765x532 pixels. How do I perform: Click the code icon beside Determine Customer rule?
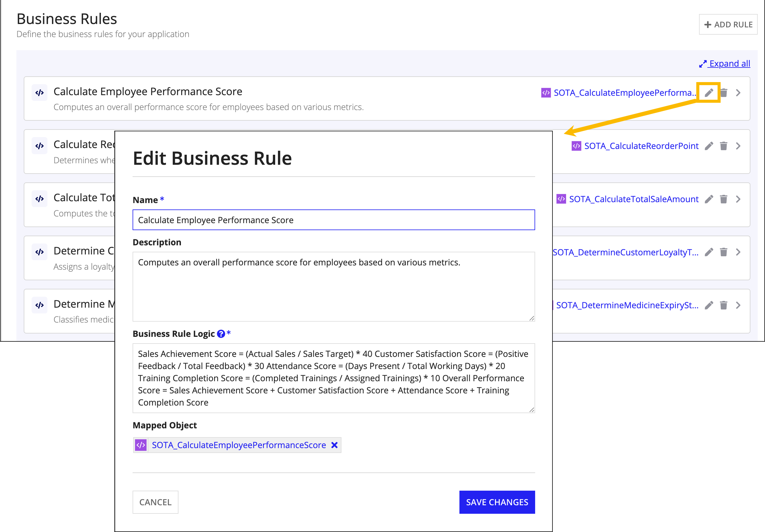pyautogui.click(x=40, y=252)
